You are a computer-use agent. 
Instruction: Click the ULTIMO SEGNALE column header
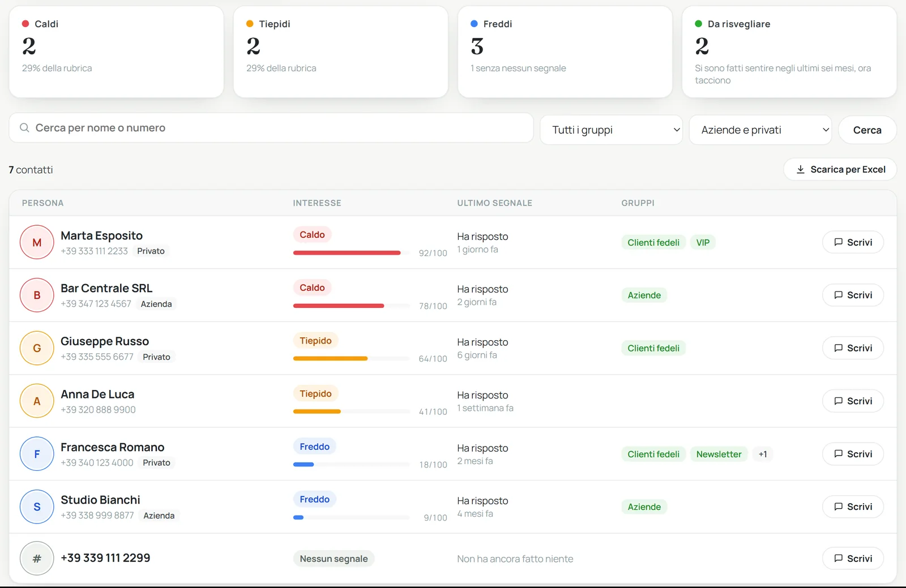(495, 203)
